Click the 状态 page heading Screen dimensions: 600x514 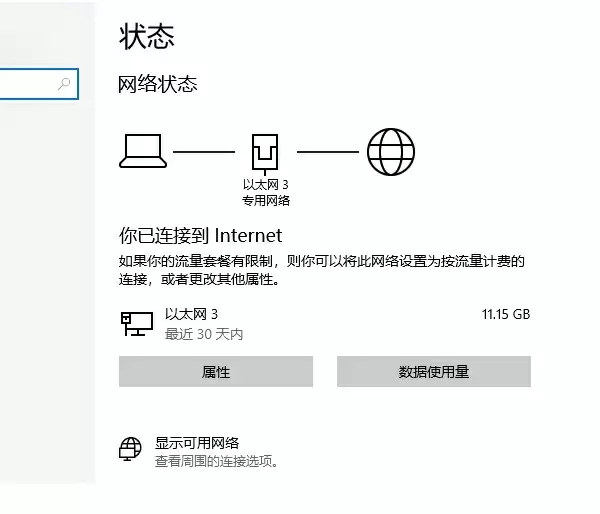[147, 37]
